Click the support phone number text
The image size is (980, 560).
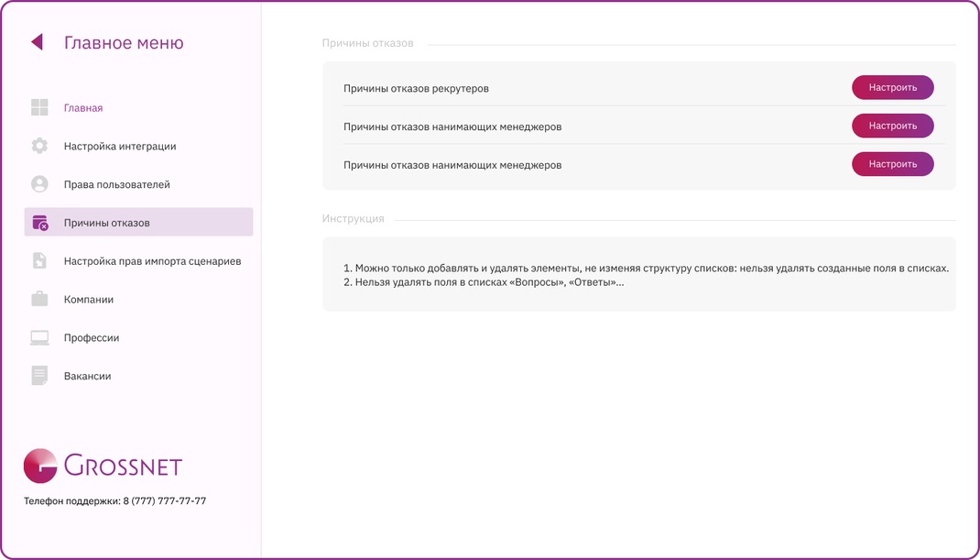pyautogui.click(x=164, y=500)
